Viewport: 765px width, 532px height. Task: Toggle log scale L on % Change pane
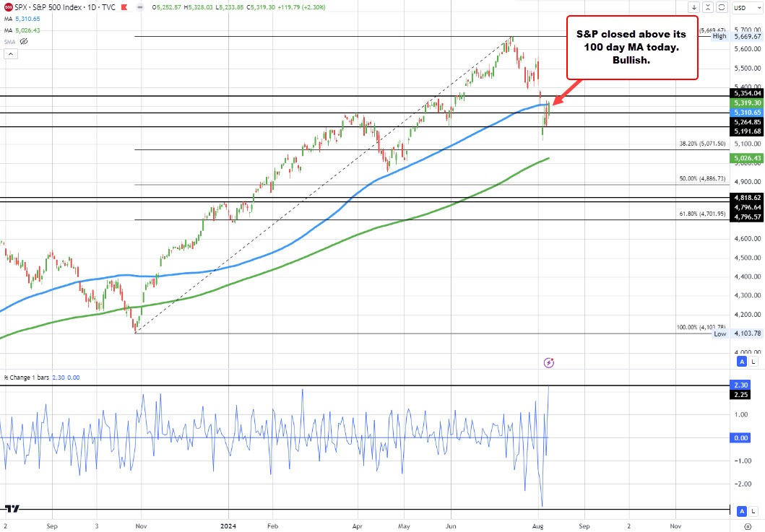click(753, 511)
